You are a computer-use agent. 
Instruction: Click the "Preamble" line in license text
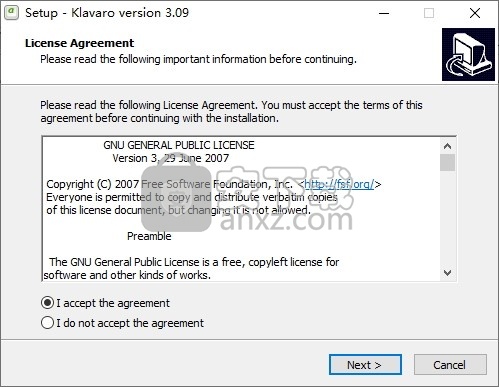pyautogui.click(x=149, y=236)
